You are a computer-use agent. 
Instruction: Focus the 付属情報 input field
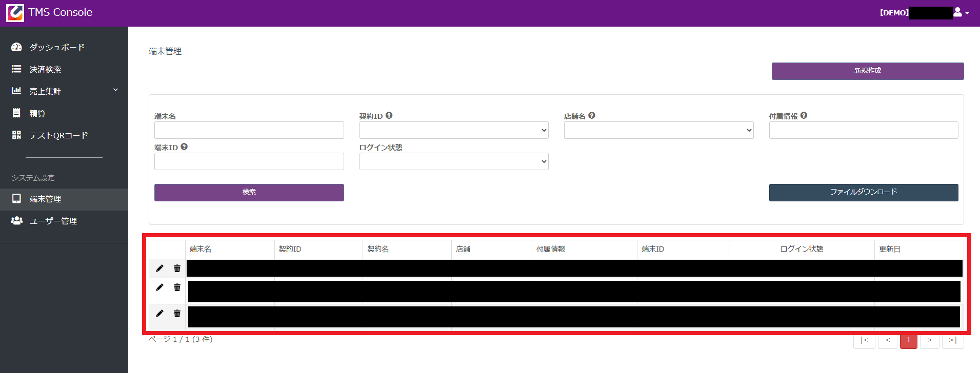pyautogui.click(x=864, y=130)
